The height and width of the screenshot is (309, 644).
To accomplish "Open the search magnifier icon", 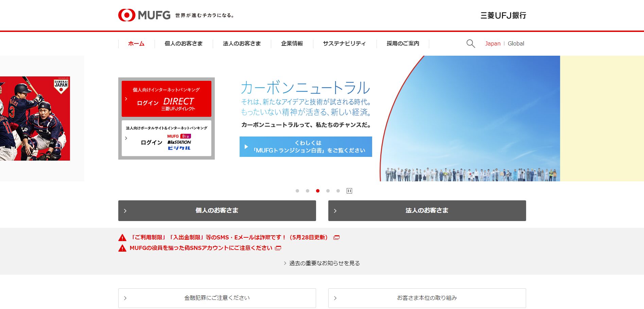I will [x=470, y=43].
